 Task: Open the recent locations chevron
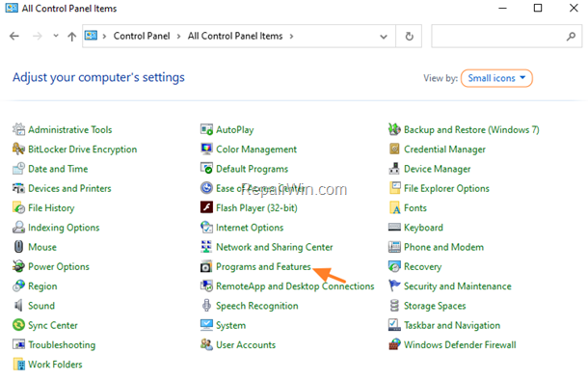pyautogui.click(x=56, y=36)
